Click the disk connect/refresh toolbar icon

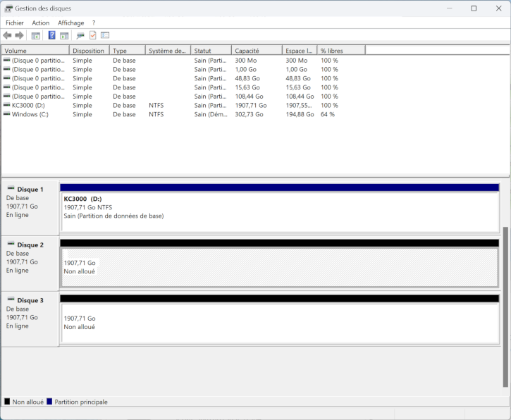tap(80, 35)
